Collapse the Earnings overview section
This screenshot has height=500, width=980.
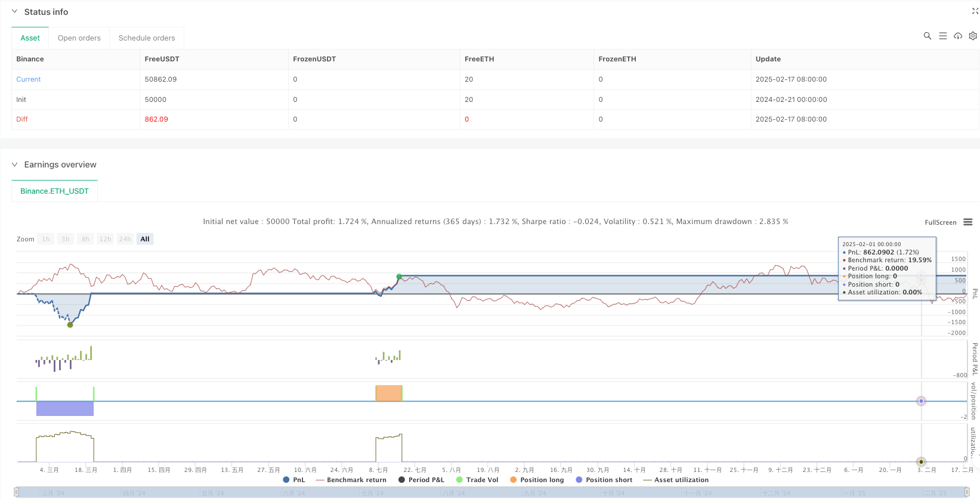click(15, 164)
